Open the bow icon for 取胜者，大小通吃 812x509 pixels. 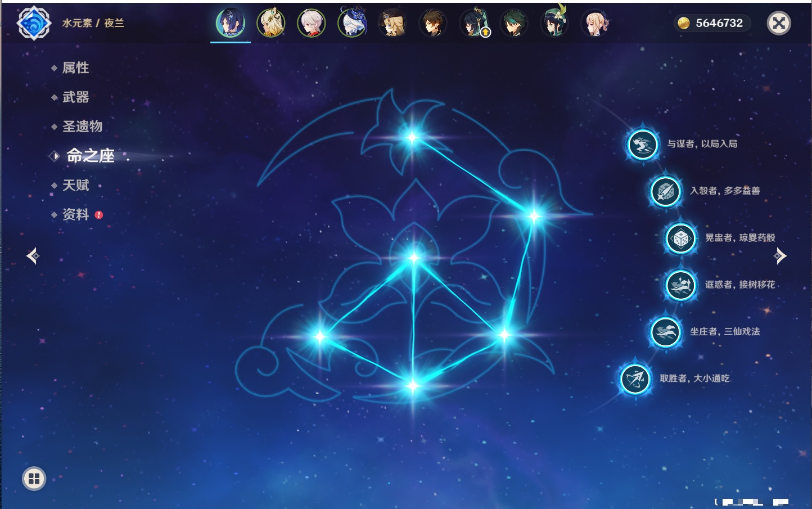pos(635,379)
